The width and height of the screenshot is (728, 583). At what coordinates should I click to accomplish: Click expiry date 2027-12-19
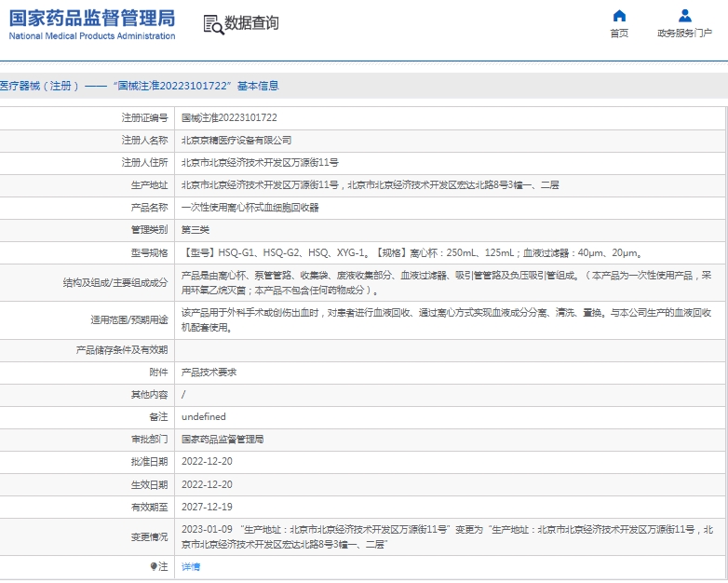[x=207, y=507]
